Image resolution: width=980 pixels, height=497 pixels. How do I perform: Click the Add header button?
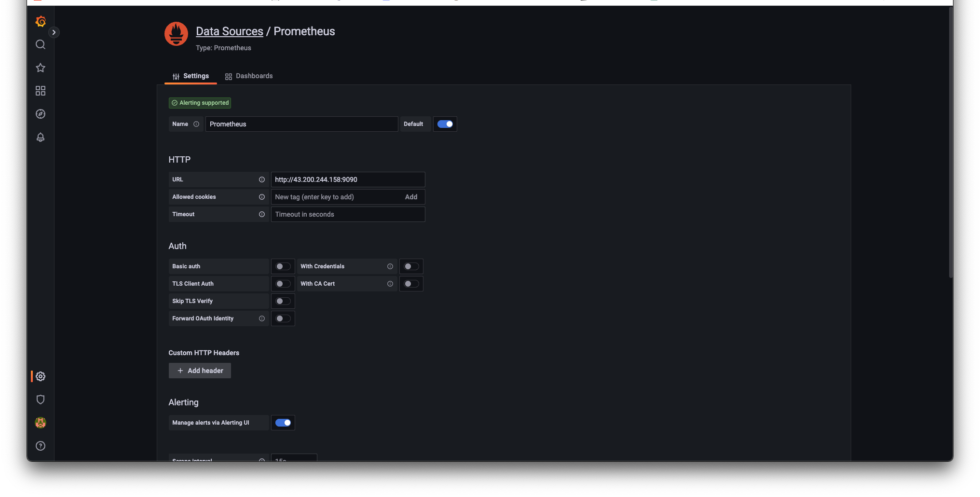click(200, 371)
